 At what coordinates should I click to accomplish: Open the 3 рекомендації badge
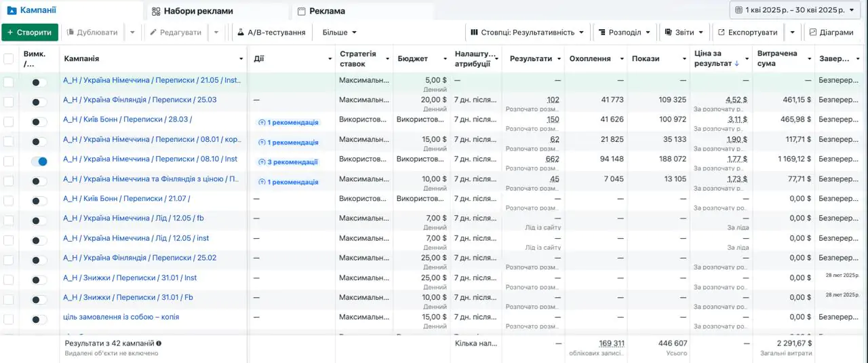pos(288,162)
